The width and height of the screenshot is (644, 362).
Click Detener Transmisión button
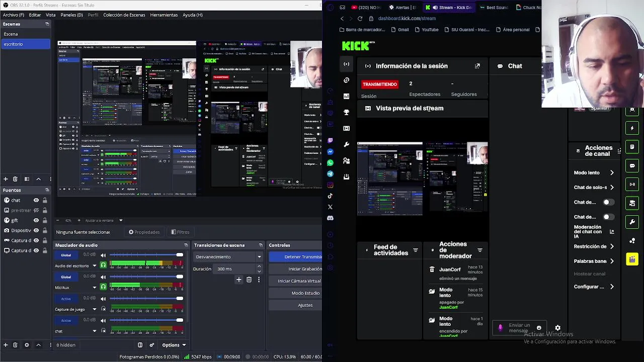coord(296,257)
